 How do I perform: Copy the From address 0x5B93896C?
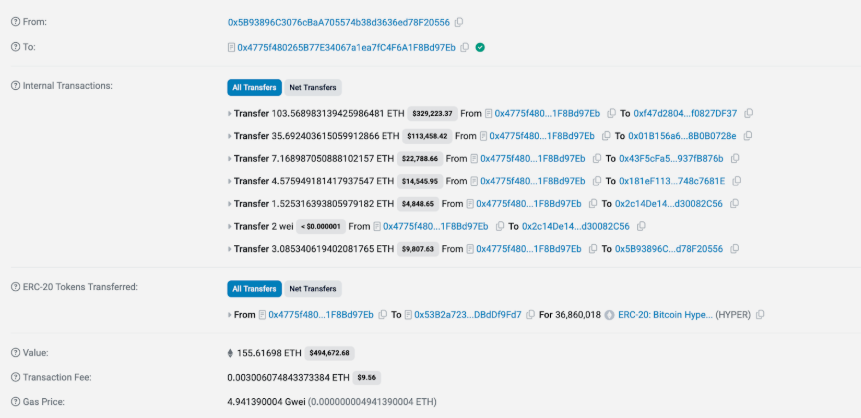[x=459, y=22]
